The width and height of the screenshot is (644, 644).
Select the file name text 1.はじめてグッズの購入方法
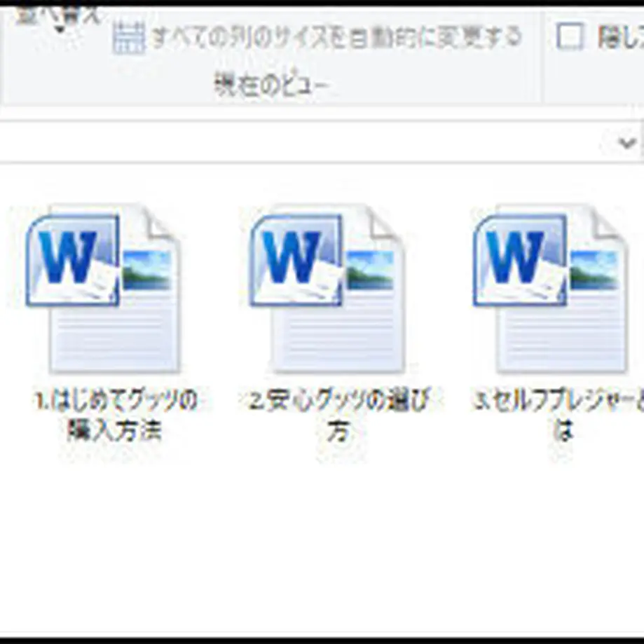115,415
